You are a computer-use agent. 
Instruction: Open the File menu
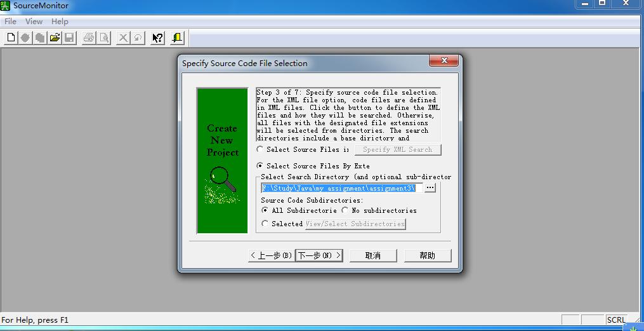pyautogui.click(x=10, y=22)
